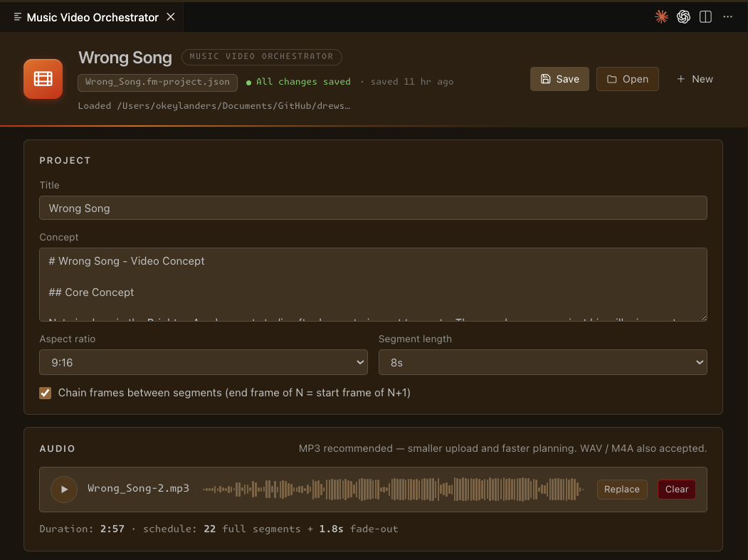
Task: Uncheck Chain frames between segments checkbox
Action: (x=46, y=393)
